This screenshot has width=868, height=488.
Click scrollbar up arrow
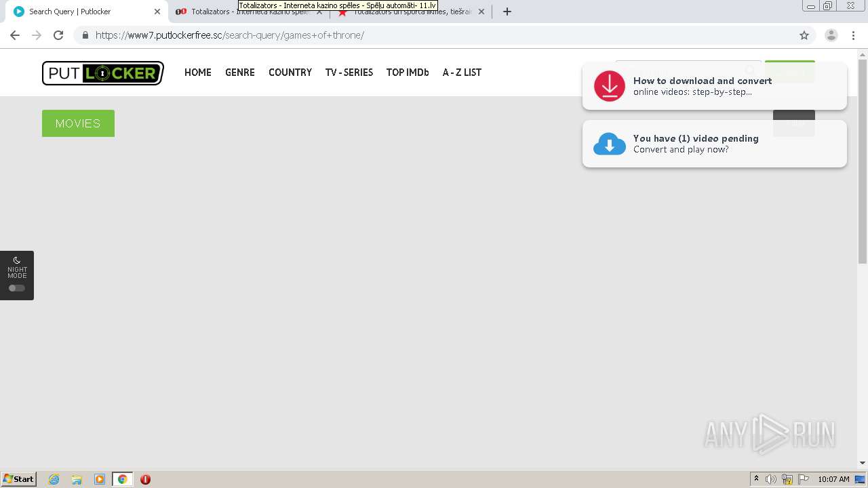[863, 54]
